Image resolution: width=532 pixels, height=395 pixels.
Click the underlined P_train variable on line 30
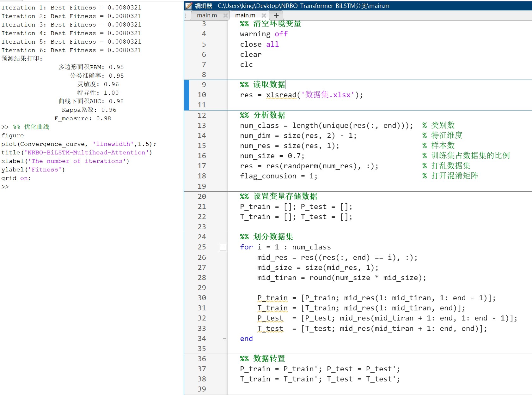(272, 298)
